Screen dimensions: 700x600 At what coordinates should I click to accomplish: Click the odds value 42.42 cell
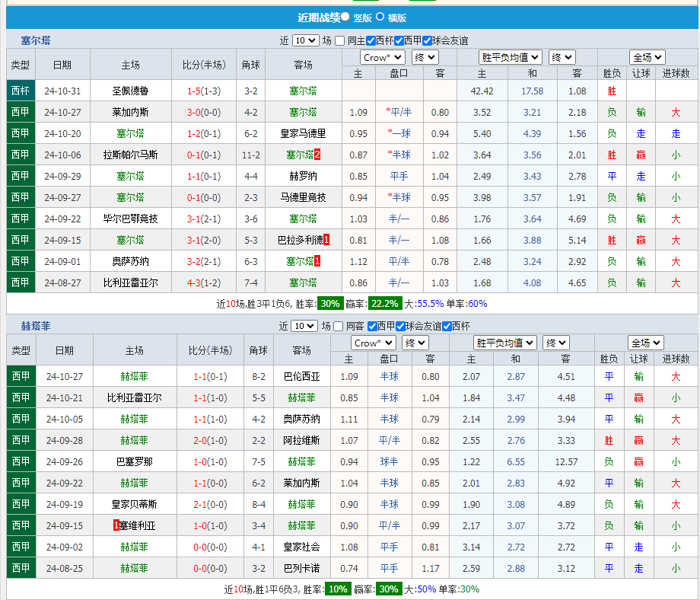tap(482, 91)
